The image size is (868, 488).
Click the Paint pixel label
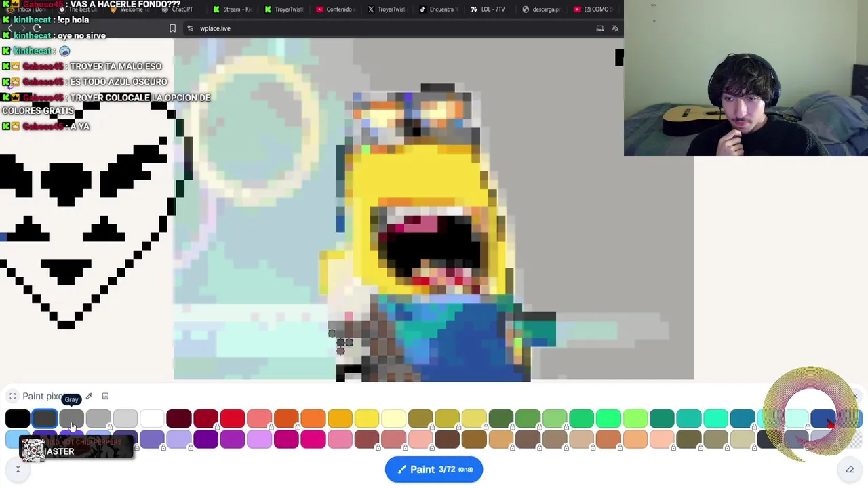pos(43,396)
